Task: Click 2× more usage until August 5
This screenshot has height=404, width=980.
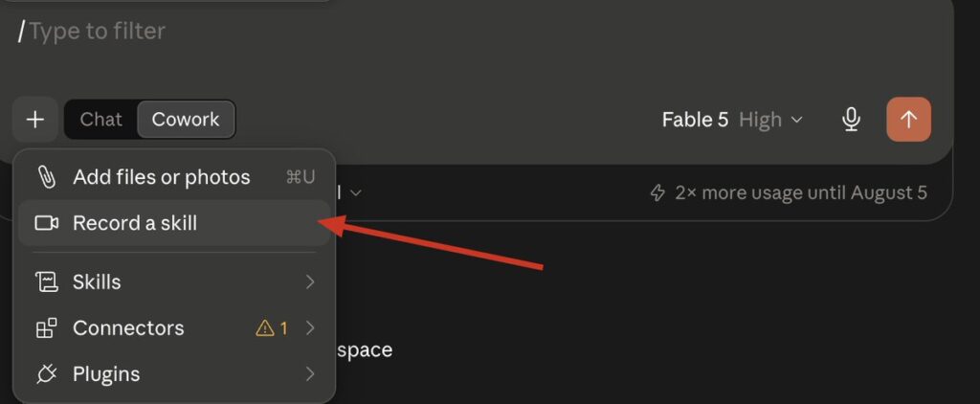Action: coord(801,192)
